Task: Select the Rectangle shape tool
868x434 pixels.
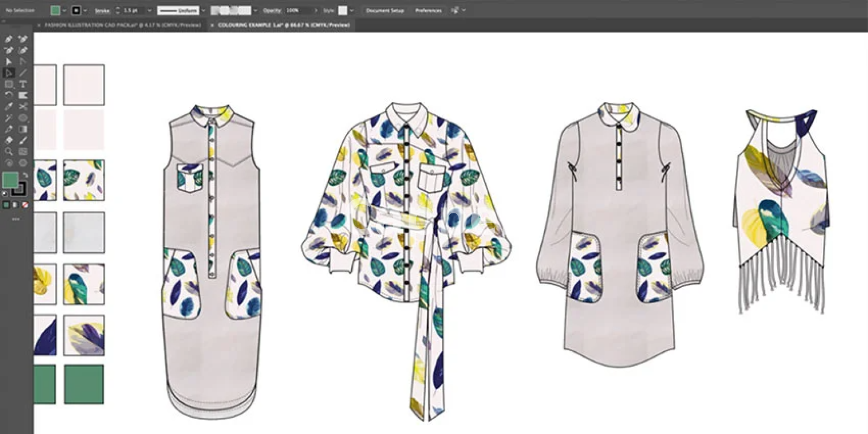Action: 9,84
